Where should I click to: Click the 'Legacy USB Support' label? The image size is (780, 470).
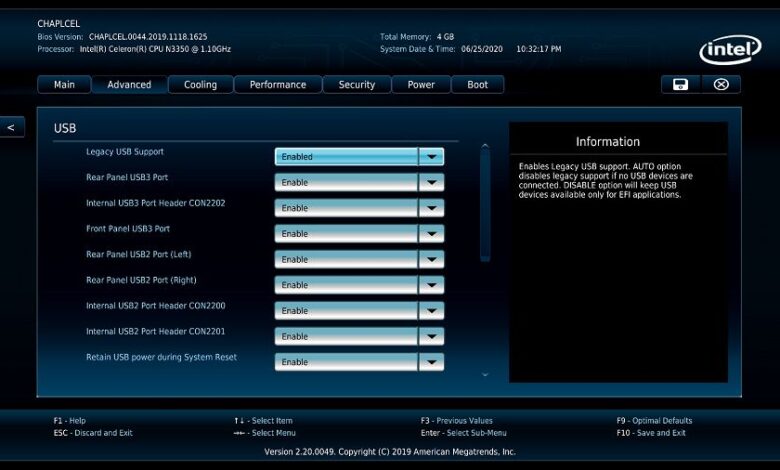pyautogui.click(x=125, y=152)
